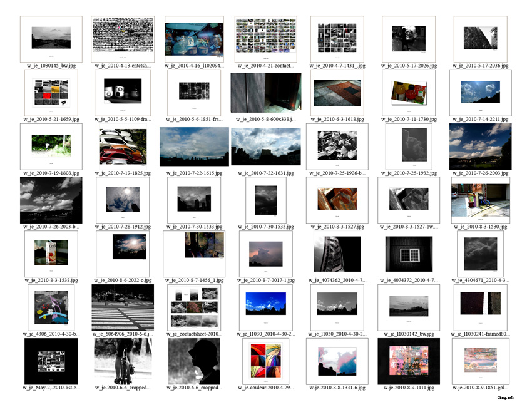Open the w_je_2010-7-26-2003.jpg blue sky image
The height and width of the screenshot is (407, 532).
480,147
